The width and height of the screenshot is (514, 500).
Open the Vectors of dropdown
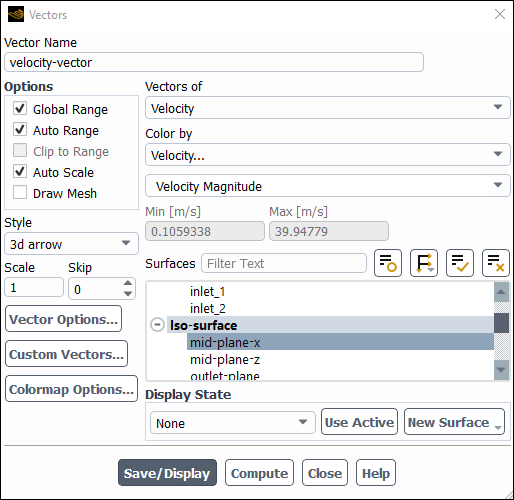point(328,108)
